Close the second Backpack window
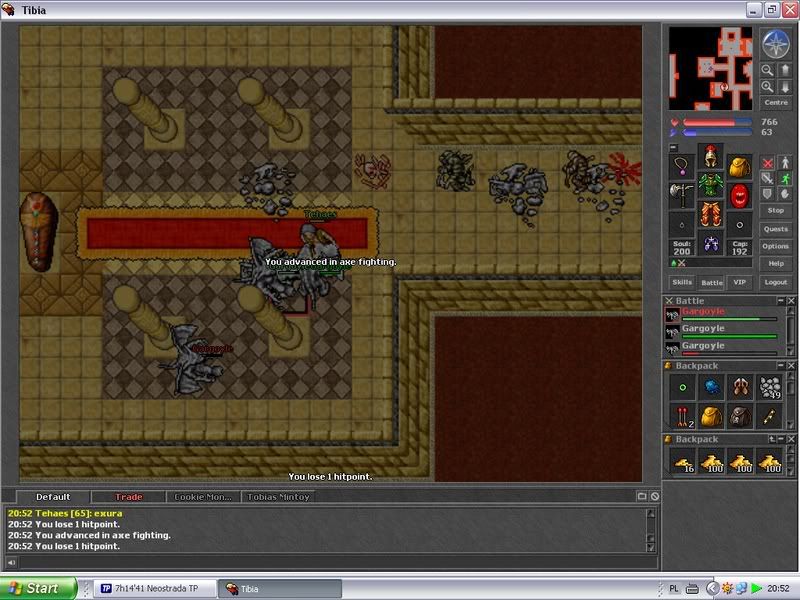This screenshot has width=800, height=600. (x=791, y=439)
